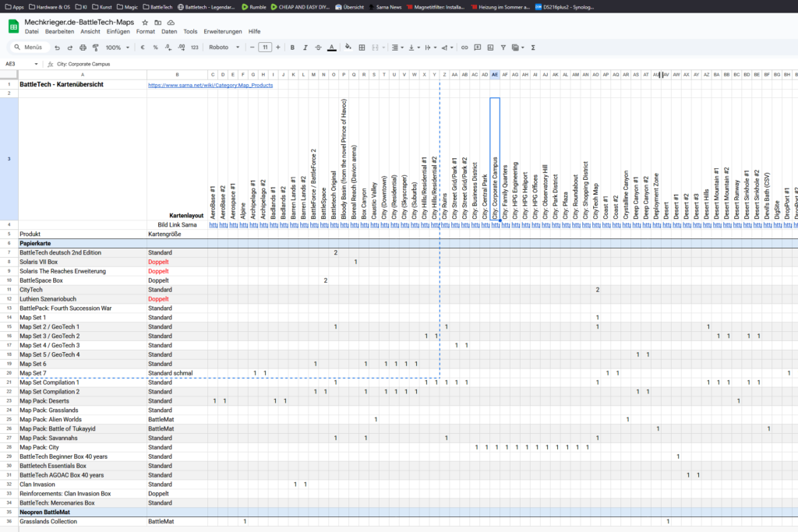Open the text color picker
Screen dimensions: 798x532
332,48
